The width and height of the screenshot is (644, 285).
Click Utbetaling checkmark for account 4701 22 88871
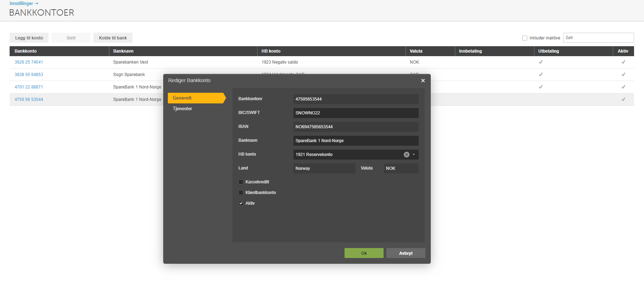[x=541, y=87]
